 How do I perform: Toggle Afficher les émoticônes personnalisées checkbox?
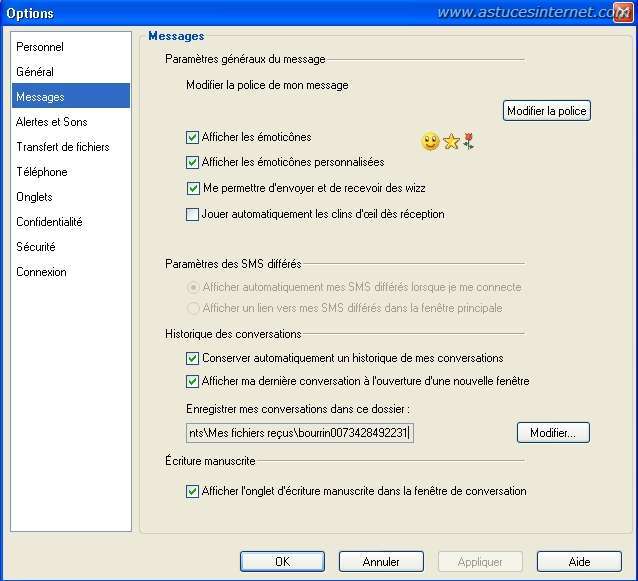[x=192, y=162]
